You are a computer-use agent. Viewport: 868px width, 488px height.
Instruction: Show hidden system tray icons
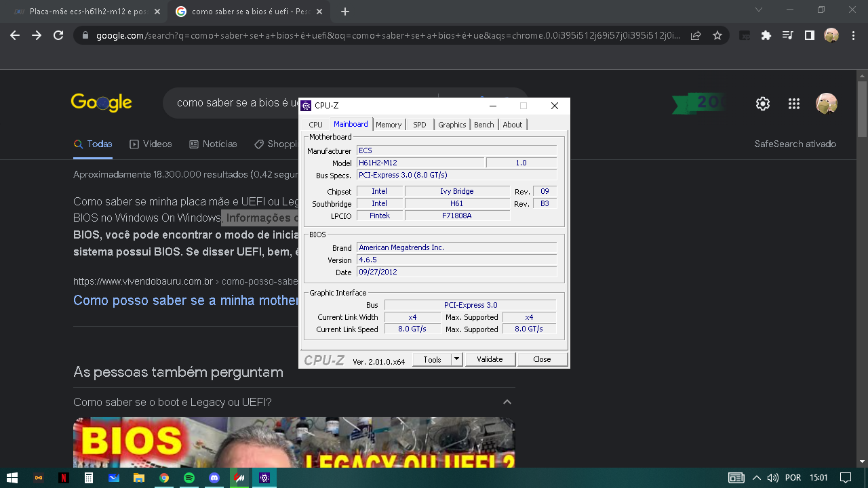click(757, 478)
